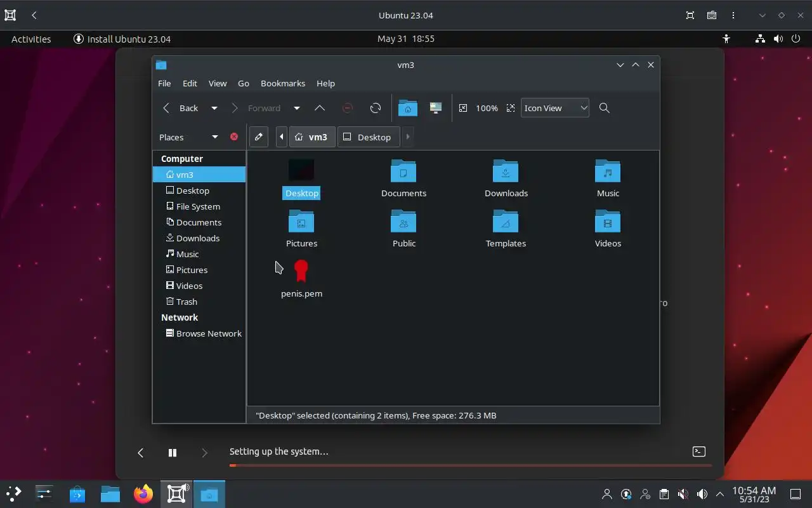The height and width of the screenshot is (508, 812).
Task: Open the GNOME Boxes keyboard shortcuts icon
Action: pos(712,15)
